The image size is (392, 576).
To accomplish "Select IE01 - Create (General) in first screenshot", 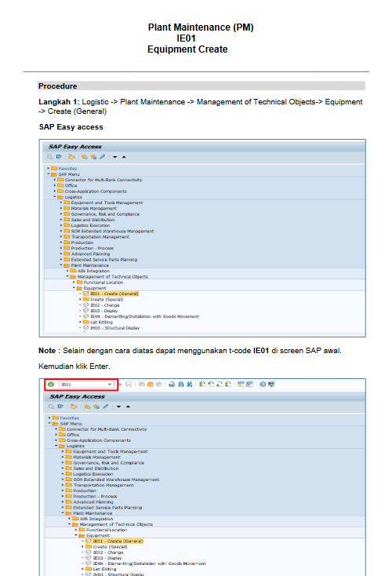I will (114, 293).
